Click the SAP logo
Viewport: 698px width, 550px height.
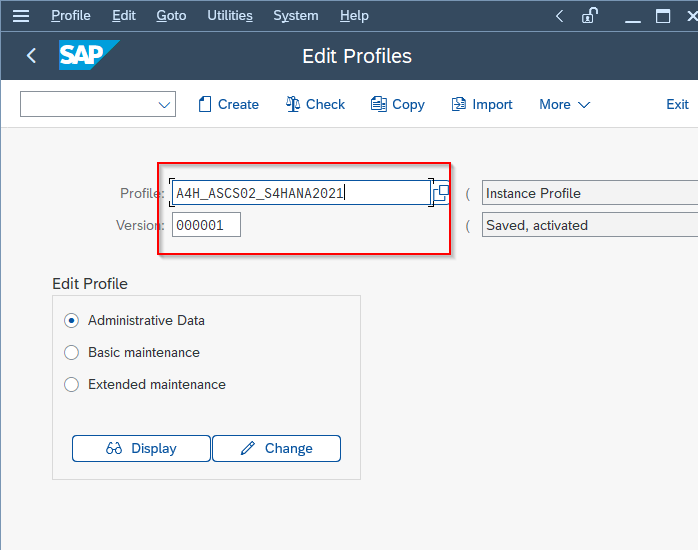89,55
